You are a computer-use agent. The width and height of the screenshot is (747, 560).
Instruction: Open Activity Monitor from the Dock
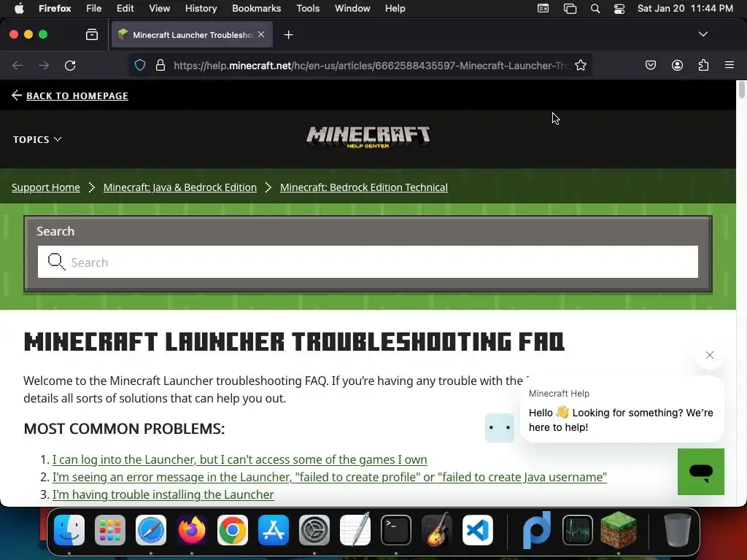578,530
